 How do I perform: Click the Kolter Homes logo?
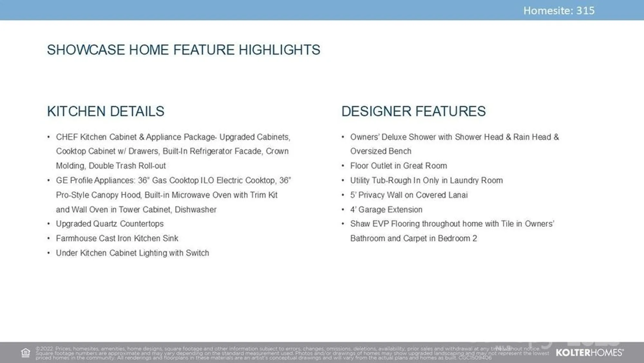[589, 353]
